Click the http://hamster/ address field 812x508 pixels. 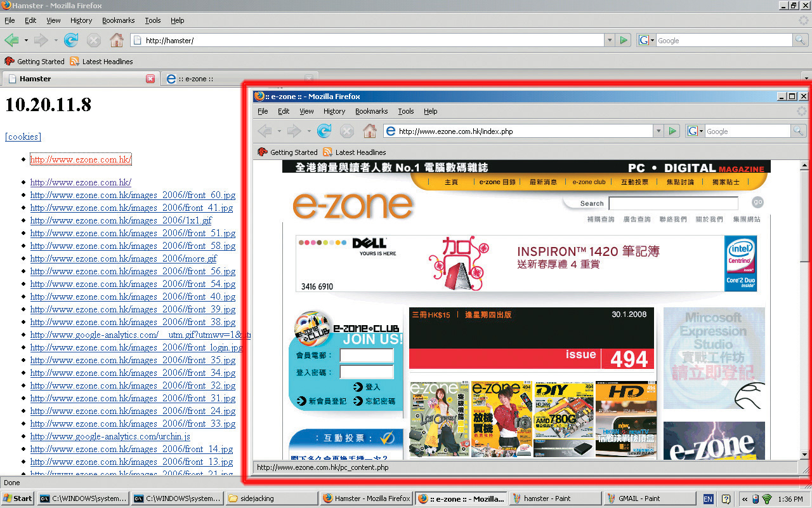tap(367, 40)
